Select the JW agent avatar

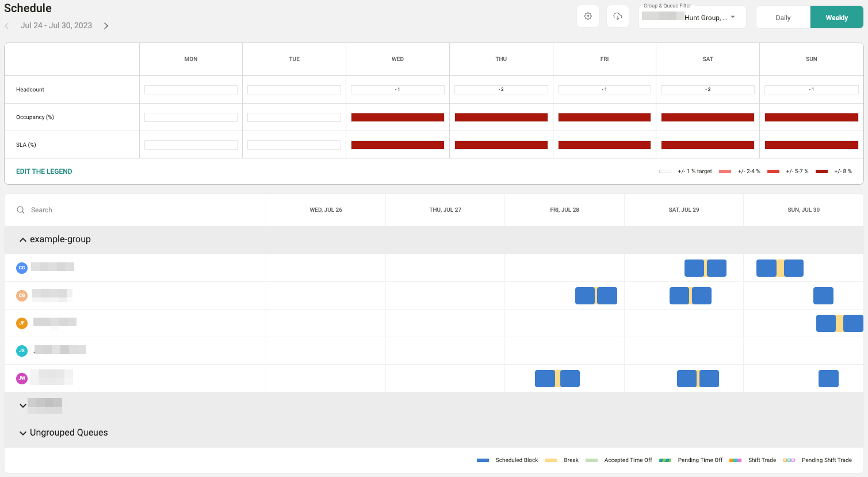point(22,378)
